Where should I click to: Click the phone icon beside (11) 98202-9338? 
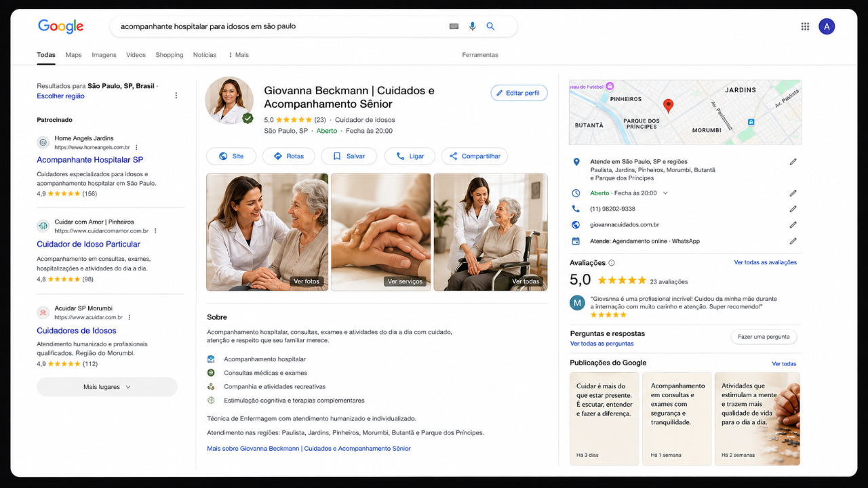576,209
